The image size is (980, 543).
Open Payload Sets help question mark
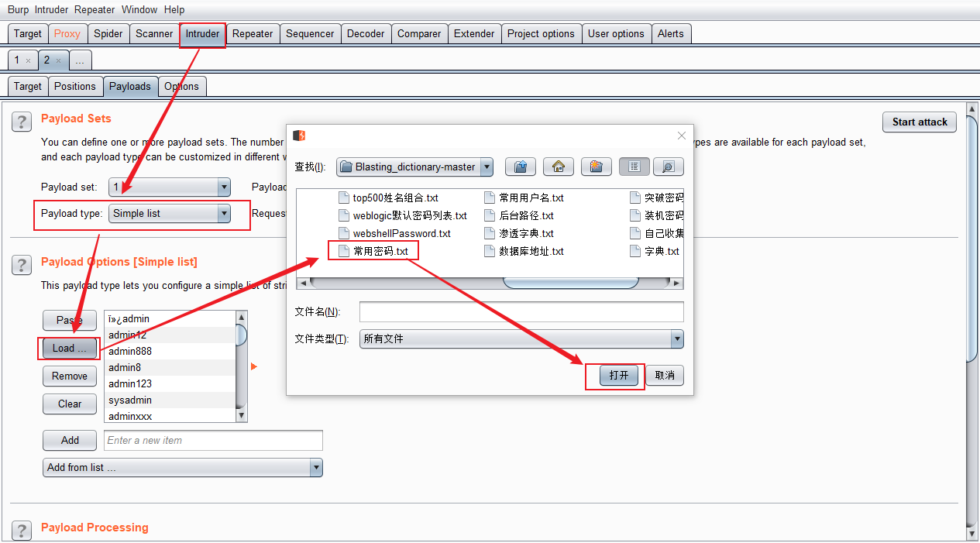click(x=22, y=121)
